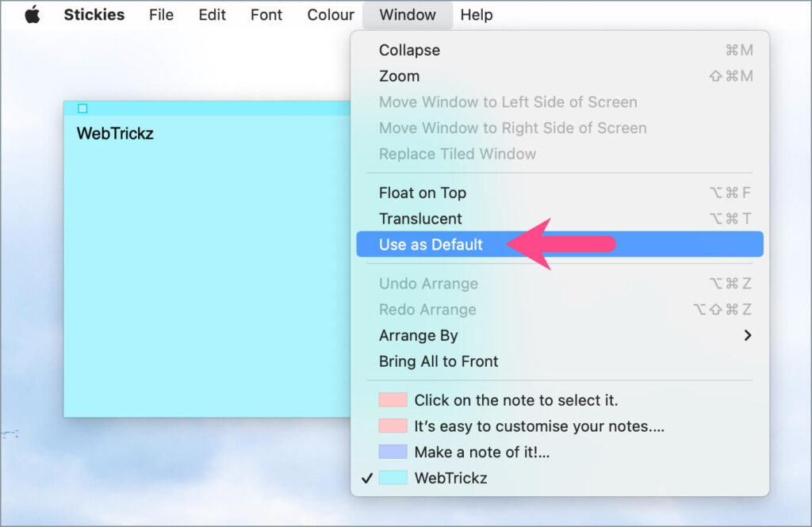This screenshot has width=812, height=527.
Task: Open the Font menu
Action: click(x=266, y=13)
